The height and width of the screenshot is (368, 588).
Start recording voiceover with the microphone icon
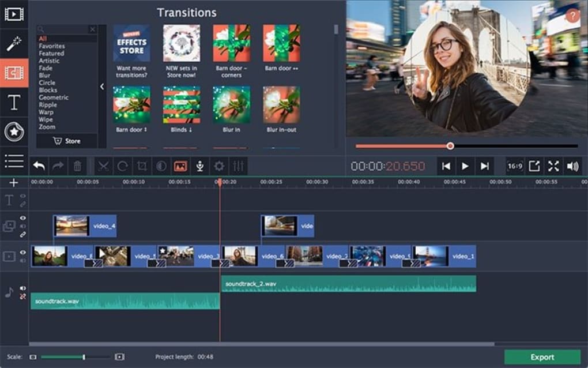pos(201,166)
